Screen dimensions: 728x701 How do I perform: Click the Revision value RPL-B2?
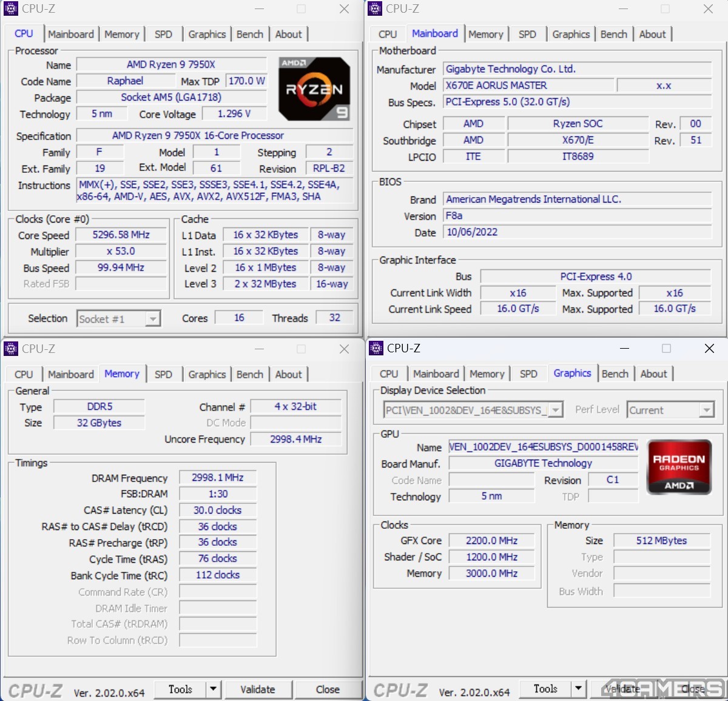pyautogui.click(x=329, y=168)
